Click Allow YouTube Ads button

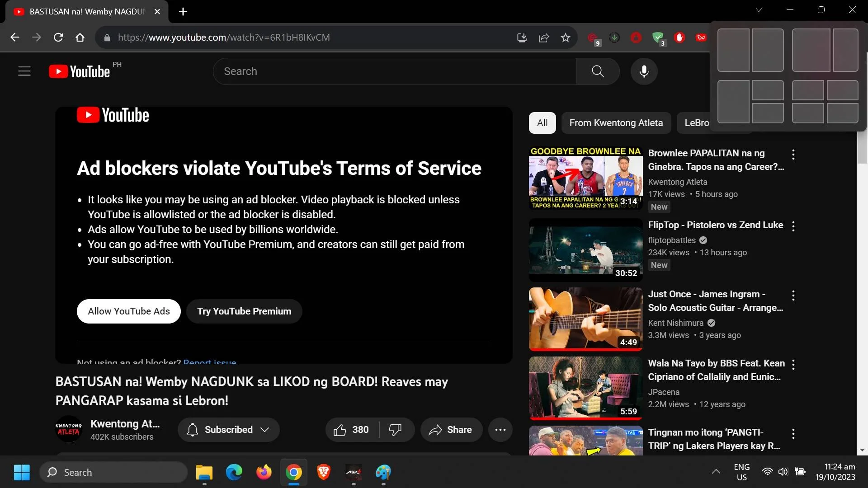(x=129, y=311)
